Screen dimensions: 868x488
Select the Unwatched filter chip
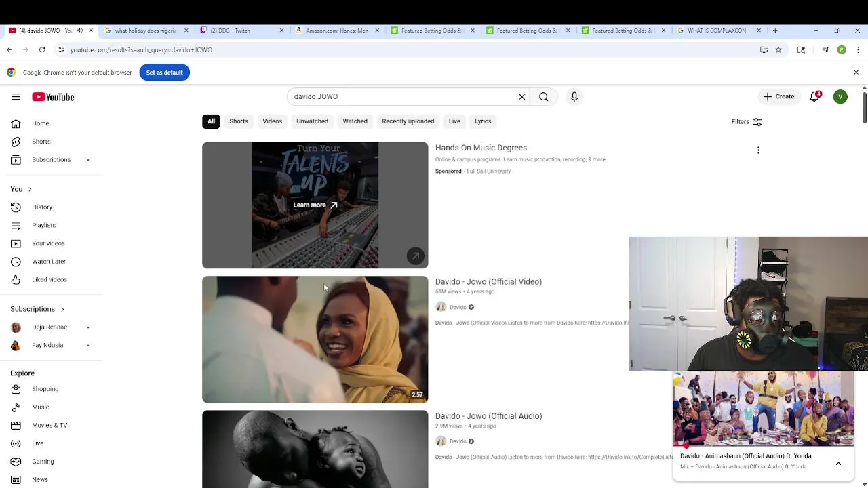coord(312,121)
